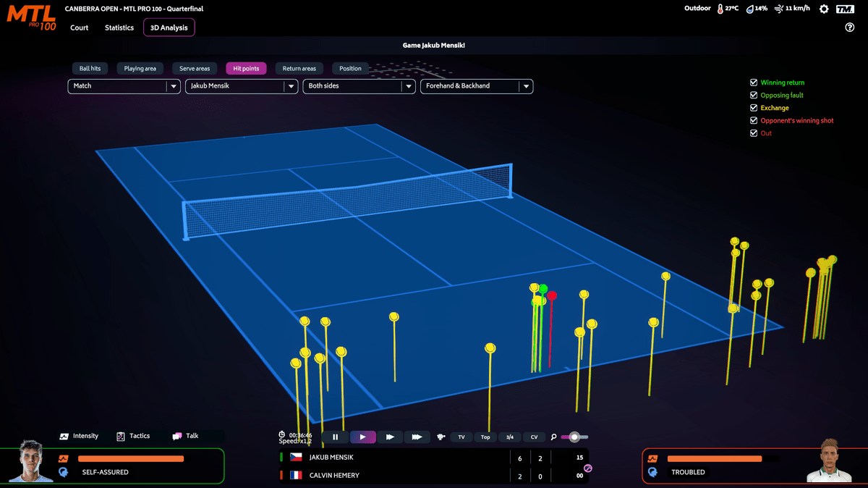Image resolution: width=868 pixels, height=488 pixels.
Task: Select the Ball hits view
Action: click(x=90, y=68)
